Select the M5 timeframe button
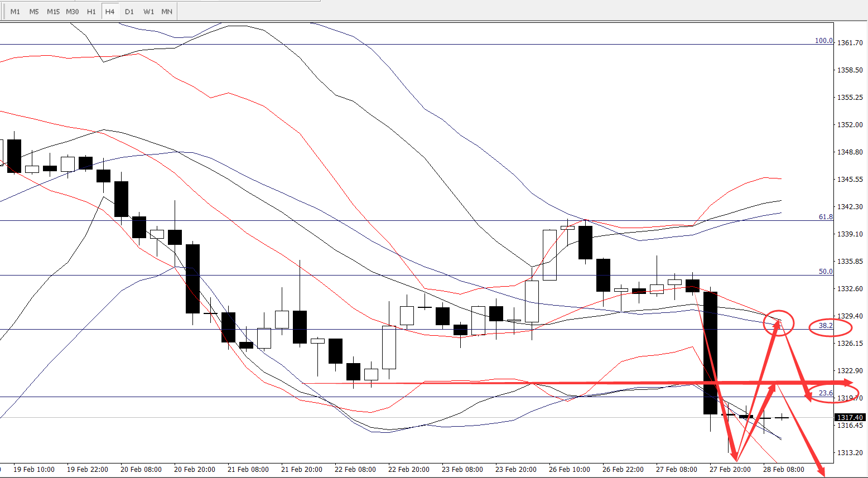 (x=34, y=12)
